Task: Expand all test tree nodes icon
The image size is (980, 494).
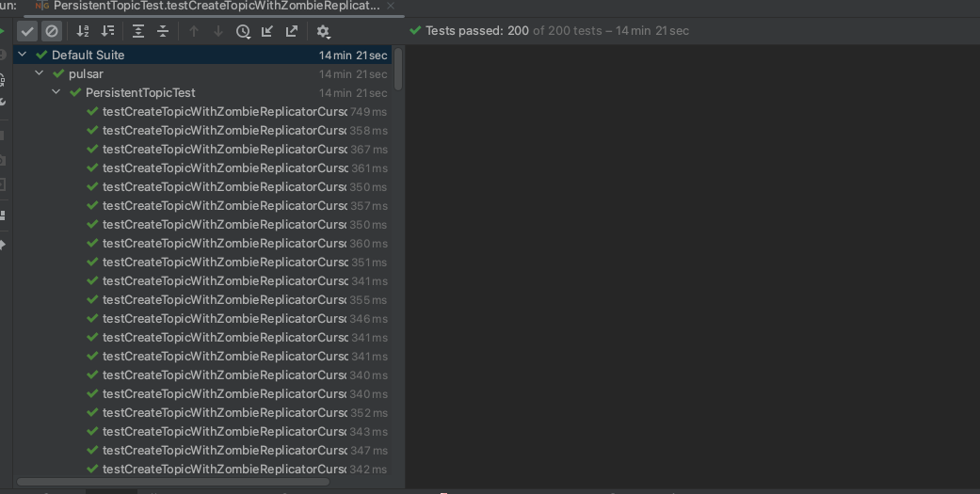Action: pyautogui.click(x=138, y=31)
